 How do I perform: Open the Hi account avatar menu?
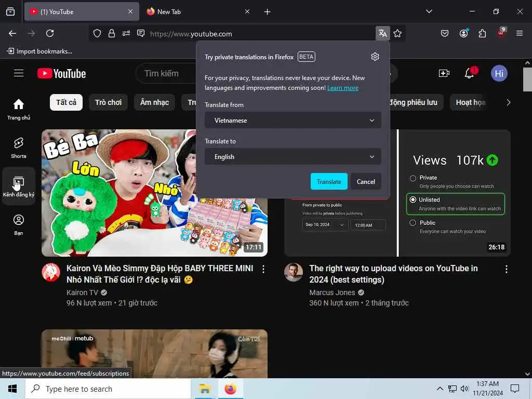coord(499,73)
